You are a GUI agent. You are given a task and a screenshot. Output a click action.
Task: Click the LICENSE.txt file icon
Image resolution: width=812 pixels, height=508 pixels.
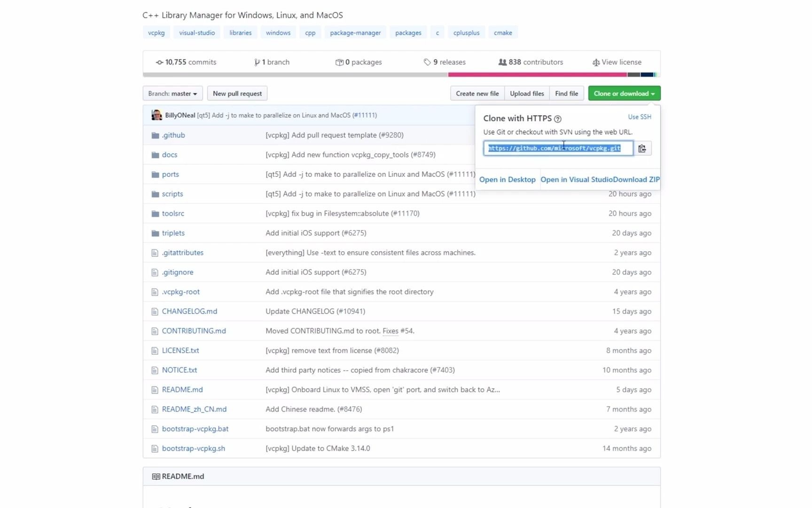[155, 351]
